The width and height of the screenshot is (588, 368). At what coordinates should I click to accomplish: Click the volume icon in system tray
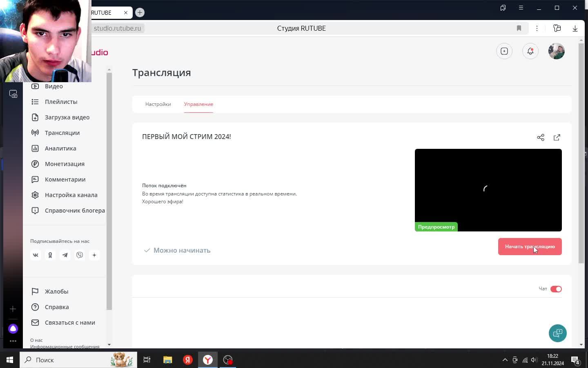(534, 360)
